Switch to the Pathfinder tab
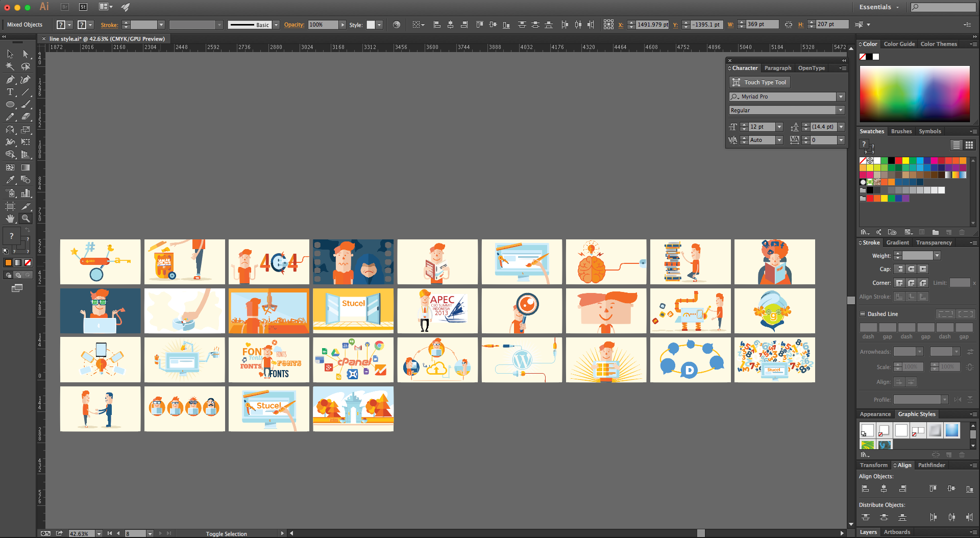The width and height of the screenshot is (980, 538). [932, 465]
